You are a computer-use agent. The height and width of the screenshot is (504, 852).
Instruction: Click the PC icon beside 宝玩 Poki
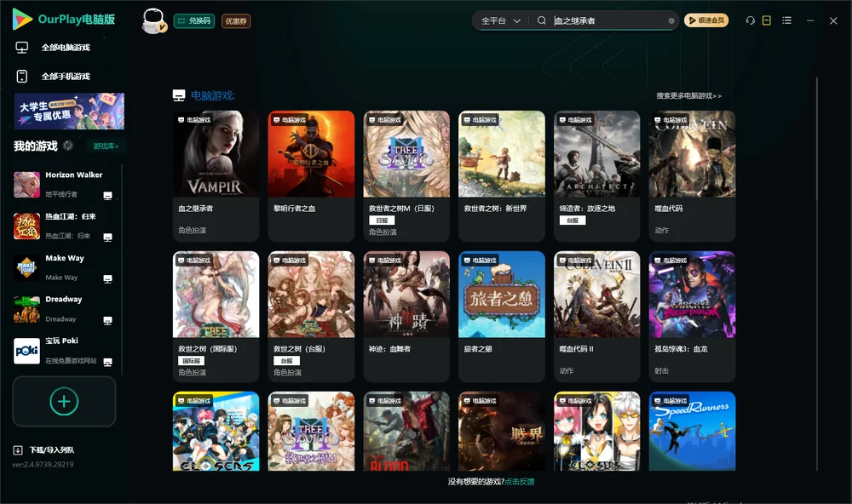pyautogui.click(x=107, y=363)
